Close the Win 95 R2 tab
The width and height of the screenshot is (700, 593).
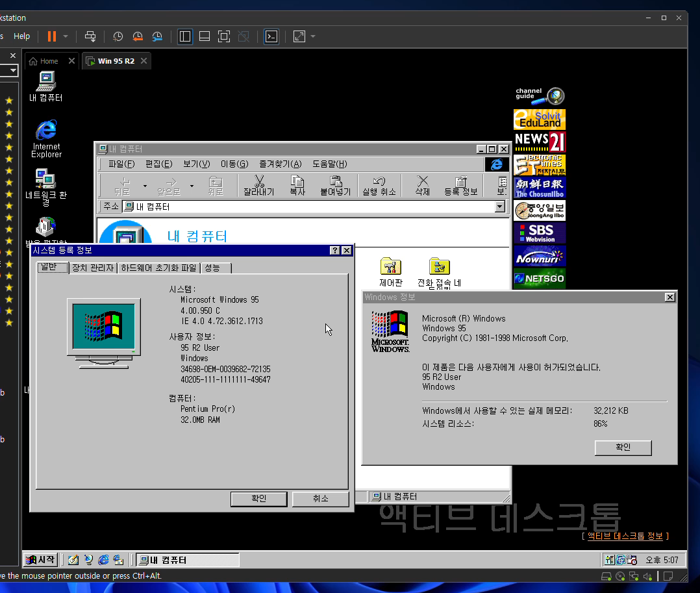tap(144, 61)
